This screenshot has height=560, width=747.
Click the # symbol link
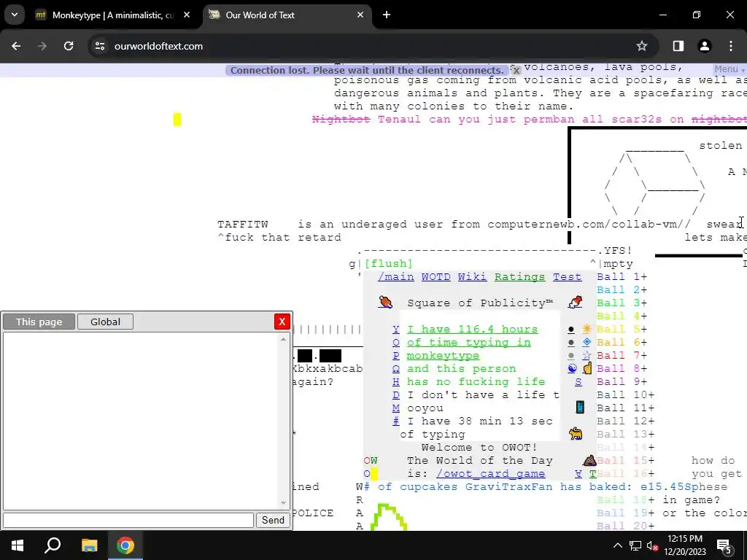pyautogui.click(x=396, y=421)
